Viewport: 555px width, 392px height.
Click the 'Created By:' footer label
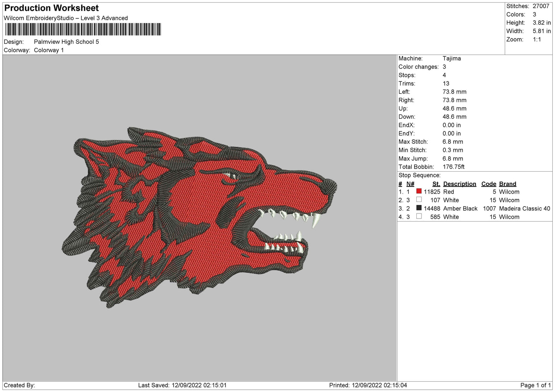pyautogui.click(x=19, y=385)
